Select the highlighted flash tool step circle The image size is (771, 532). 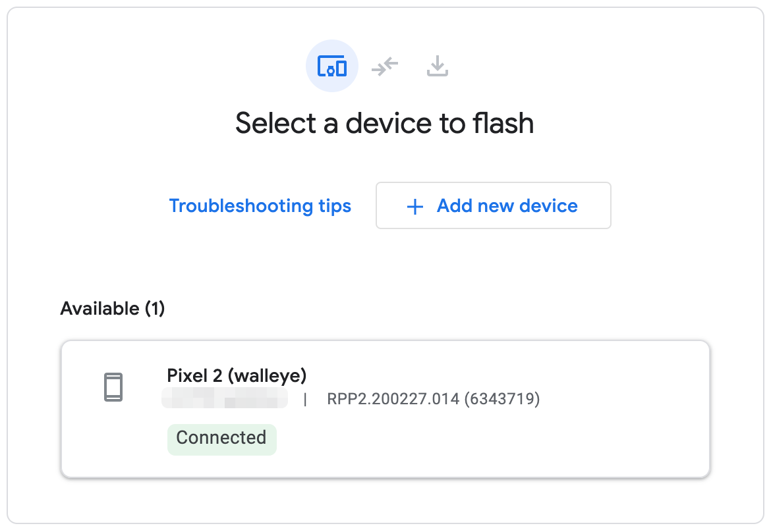331,66
